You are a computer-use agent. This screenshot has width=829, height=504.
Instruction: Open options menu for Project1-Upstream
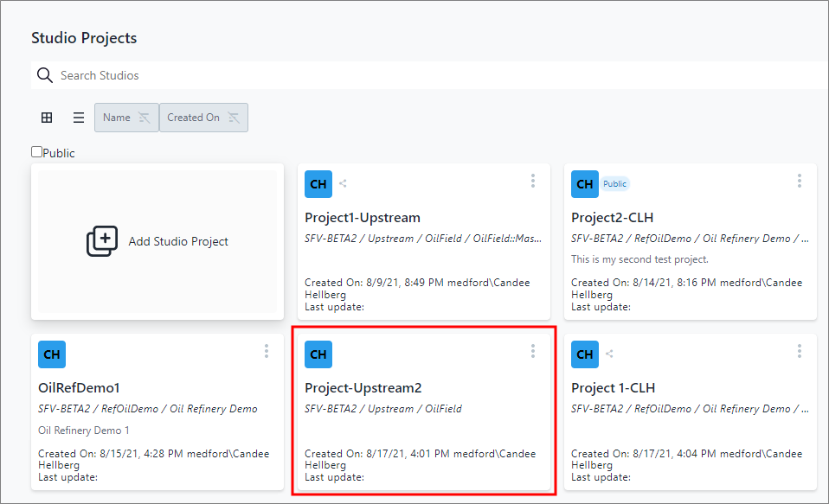pyautogui.click(x=533, y=181)
